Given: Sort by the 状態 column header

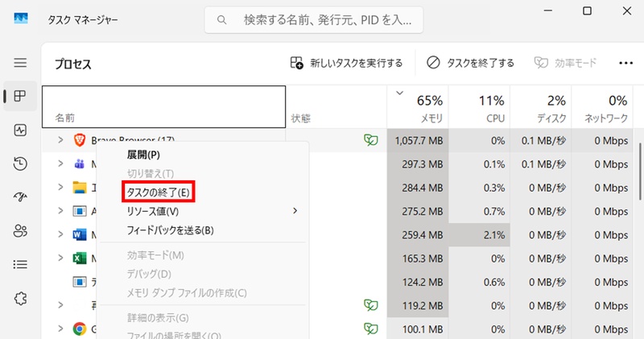Looking at the screenshot, I should (x=336, y=108).
